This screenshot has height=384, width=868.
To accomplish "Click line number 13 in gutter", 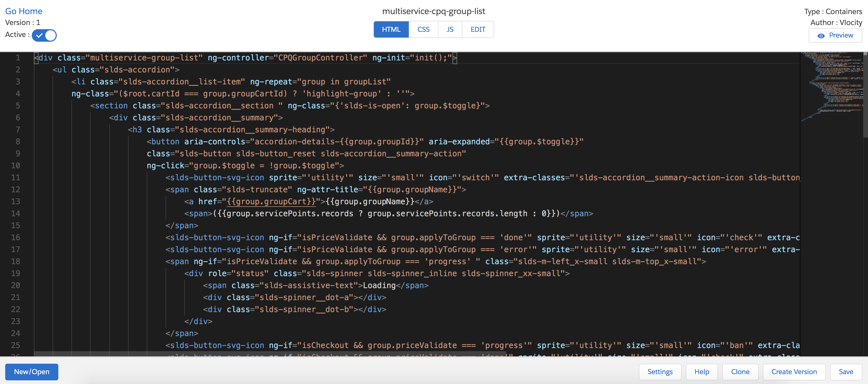I will pos(16,201).
